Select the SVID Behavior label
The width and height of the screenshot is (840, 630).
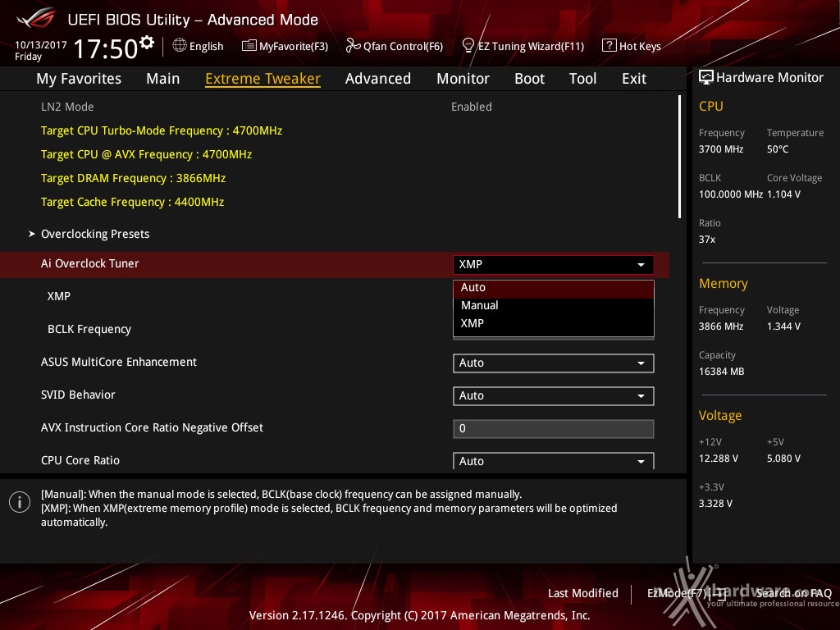pyautogui.click(x=78, y=395)
